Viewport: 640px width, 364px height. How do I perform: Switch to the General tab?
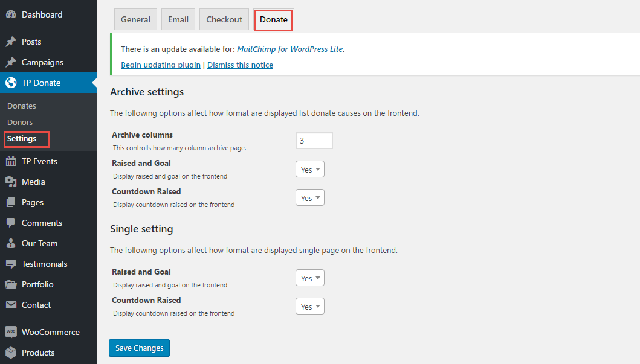pyautogui.click(x=135, y=19)
